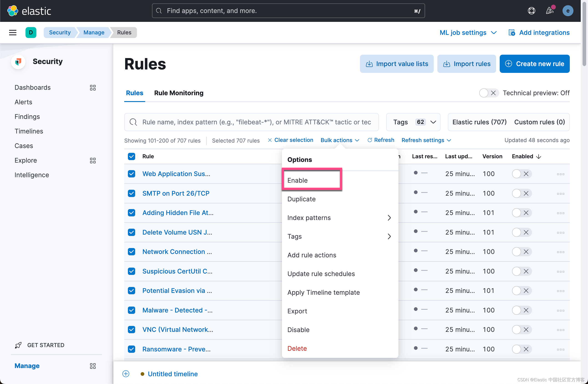Expand the Index patterns submenu
Image resolution: width=588 pixels, height=384 pixels.
(340, 218)
